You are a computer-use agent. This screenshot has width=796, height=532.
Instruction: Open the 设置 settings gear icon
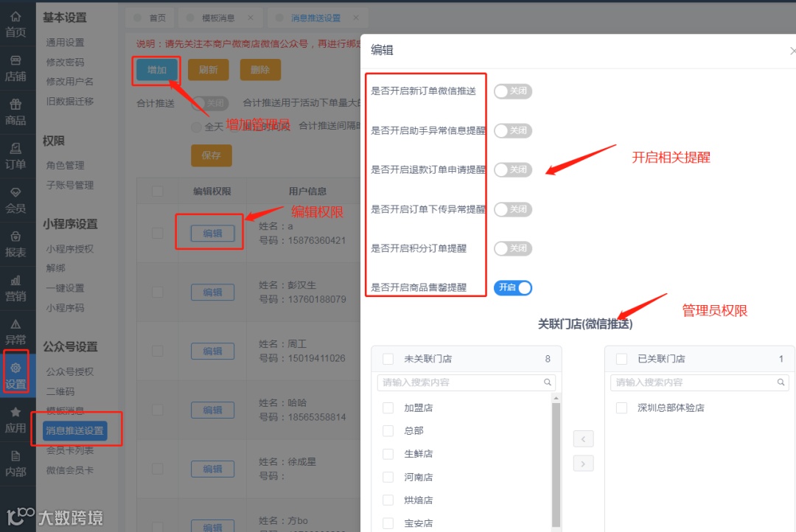point(15,368)
